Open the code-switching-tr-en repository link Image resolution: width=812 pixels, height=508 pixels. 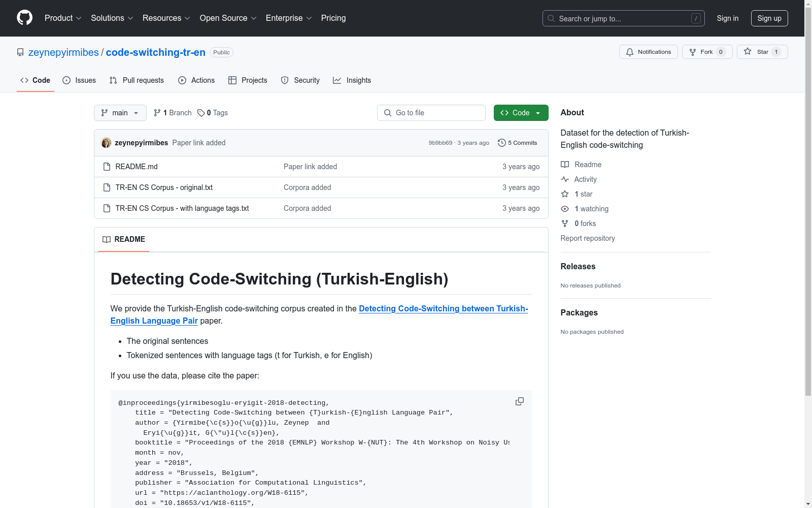point(156,52)
